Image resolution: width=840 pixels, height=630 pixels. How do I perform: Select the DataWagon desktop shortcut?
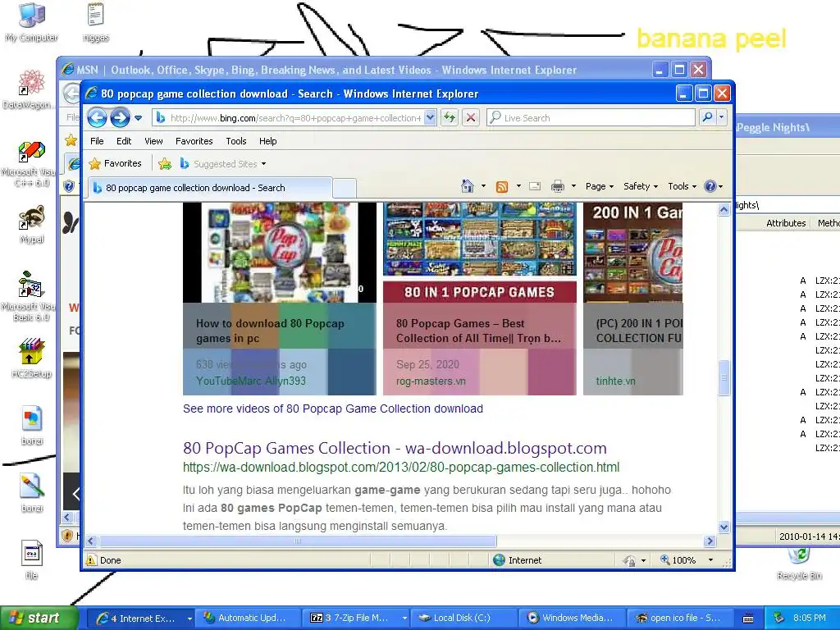click(x=27, y=89)
